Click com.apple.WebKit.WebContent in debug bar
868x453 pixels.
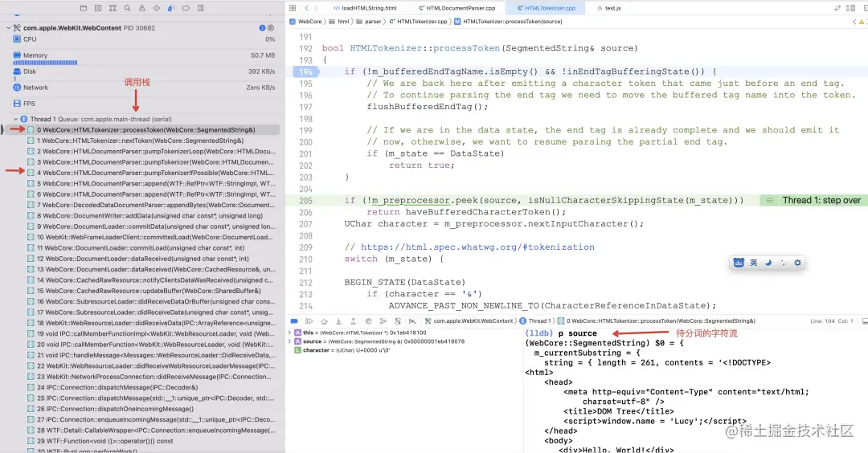click(469, 320)
